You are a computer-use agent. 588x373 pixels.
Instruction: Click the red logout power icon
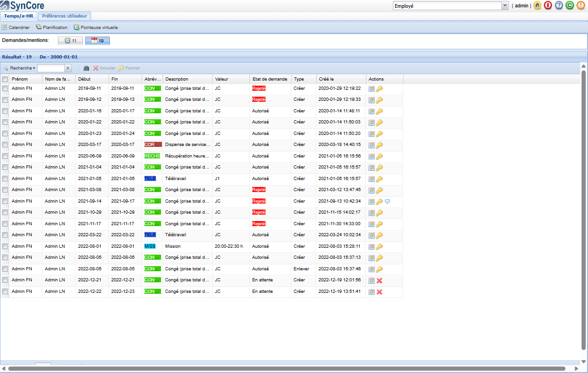[548, 6]
